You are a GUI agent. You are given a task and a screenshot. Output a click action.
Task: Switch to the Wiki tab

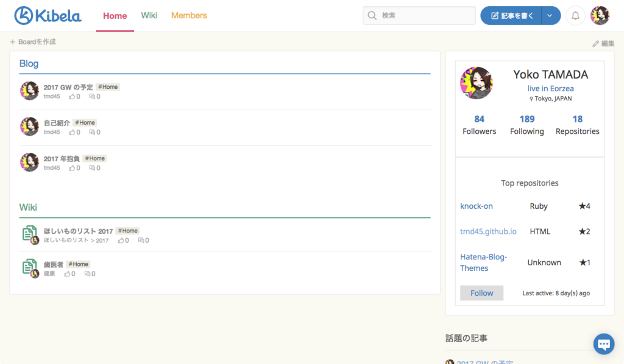149,15
